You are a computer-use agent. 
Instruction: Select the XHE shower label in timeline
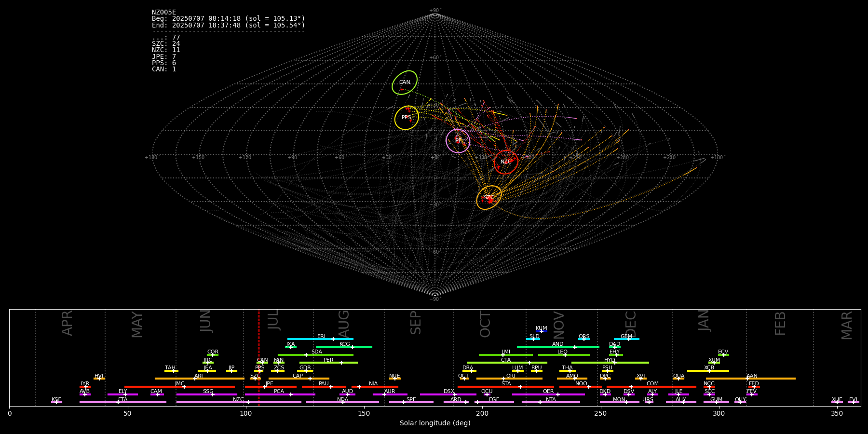click(837, 399)
